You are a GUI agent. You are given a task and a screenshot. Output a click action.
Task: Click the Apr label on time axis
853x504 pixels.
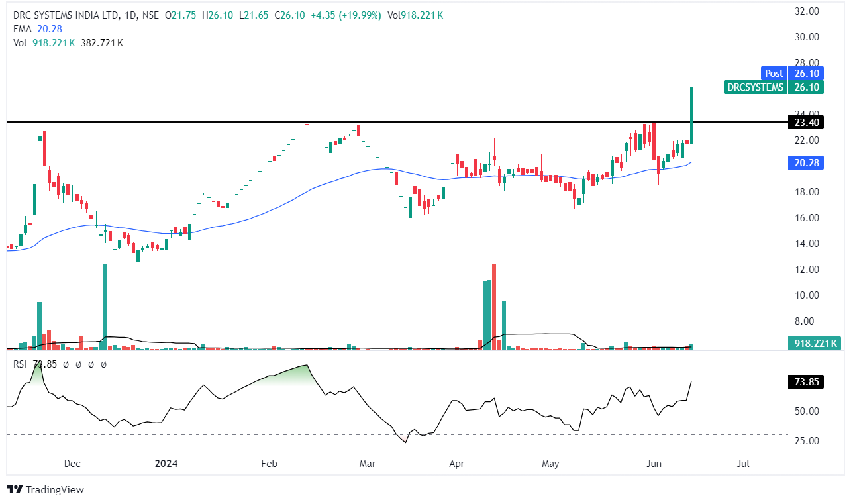point(456,464)
